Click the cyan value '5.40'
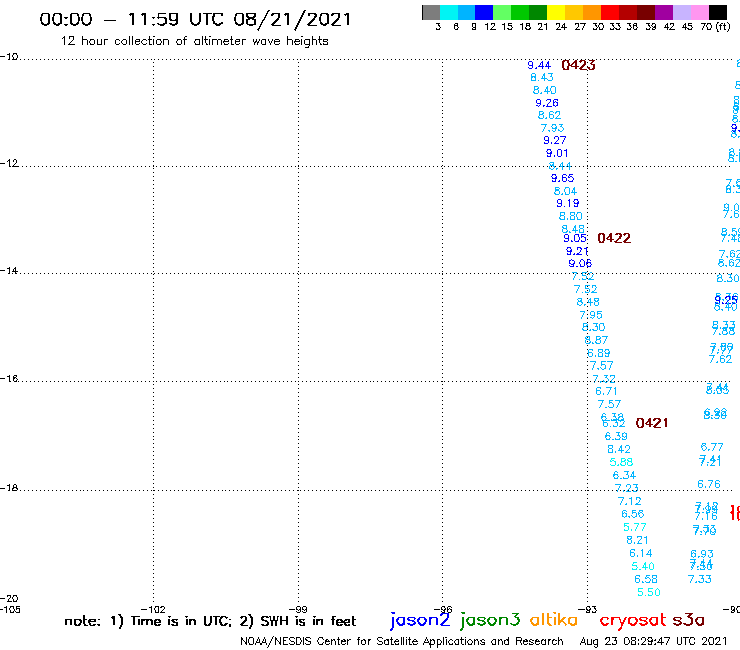 (x=643, y=566)
